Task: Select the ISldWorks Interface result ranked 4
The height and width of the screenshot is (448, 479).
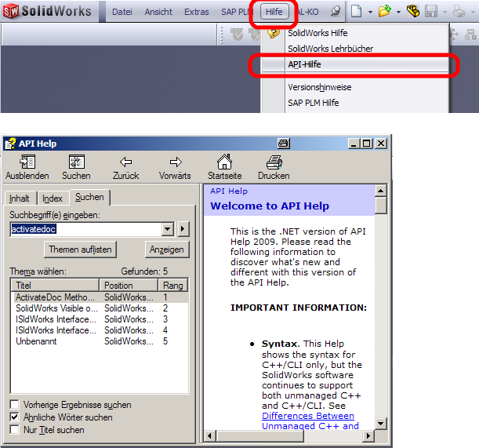Action: [100, 330]
